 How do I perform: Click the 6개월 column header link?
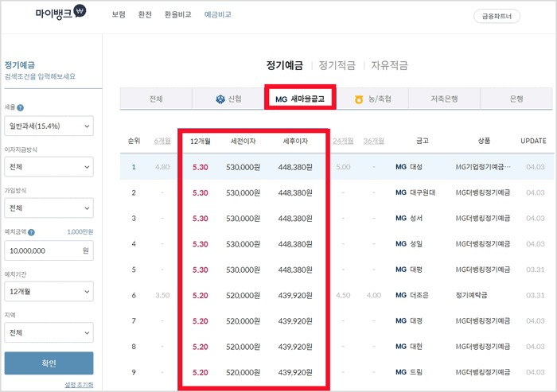(x=162, y=141)
